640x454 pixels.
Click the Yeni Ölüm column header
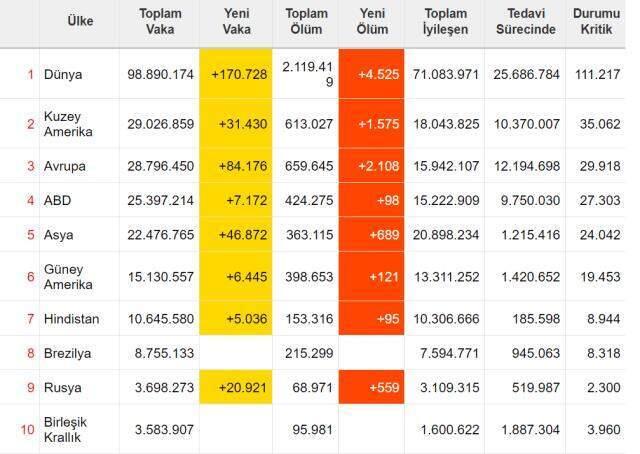pos(372,21)
